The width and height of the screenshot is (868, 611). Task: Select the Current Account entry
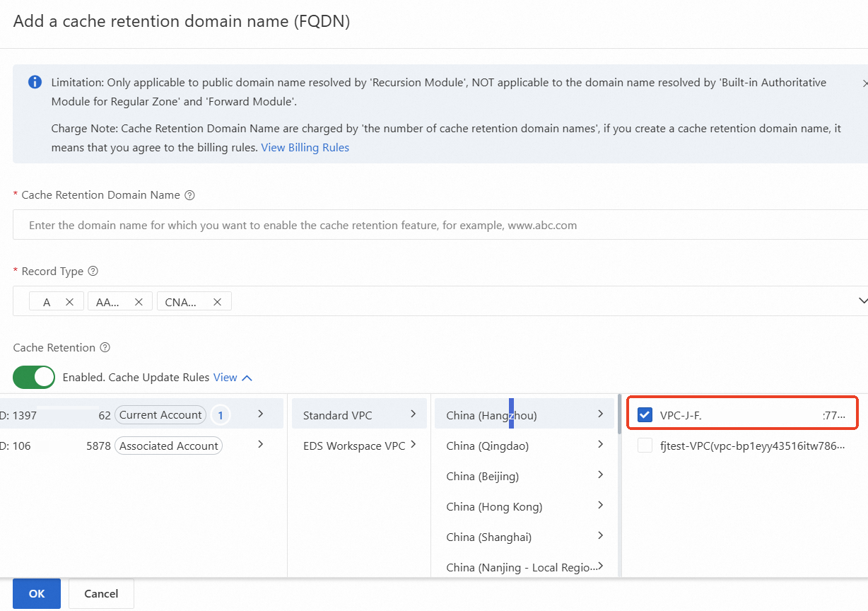pos(160,415)
